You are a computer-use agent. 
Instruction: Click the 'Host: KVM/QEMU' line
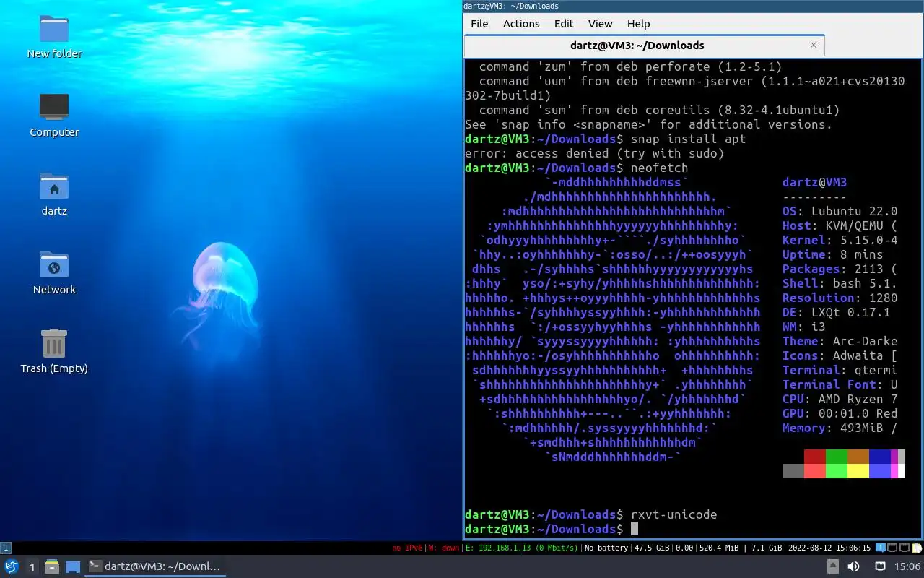[840, 225]
